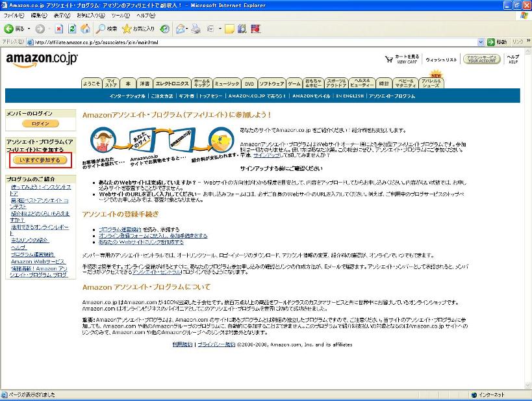Open the ヘルプ HELP header link
532x401 pixels.
click(513, 59)
